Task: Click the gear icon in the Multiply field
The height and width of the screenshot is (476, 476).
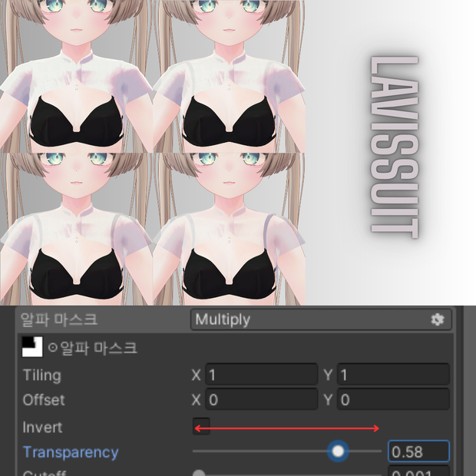Action: (x=438, y=319)
